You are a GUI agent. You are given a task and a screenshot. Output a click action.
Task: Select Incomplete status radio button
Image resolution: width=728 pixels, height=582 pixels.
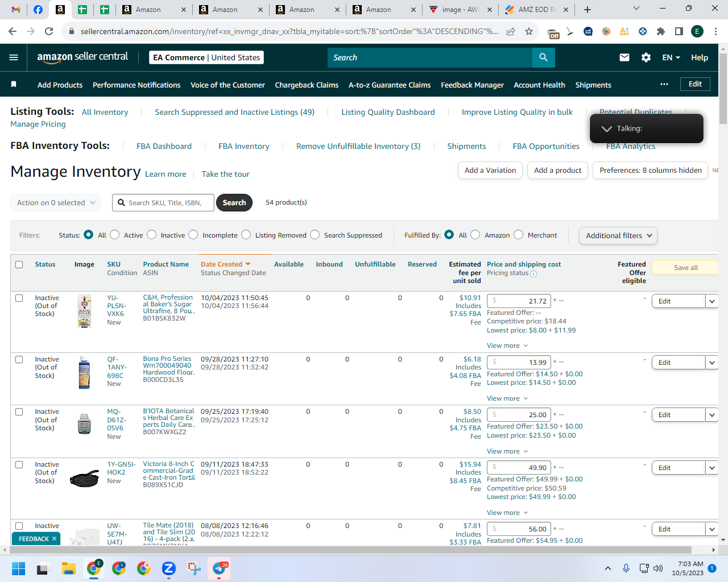point(193,235)
